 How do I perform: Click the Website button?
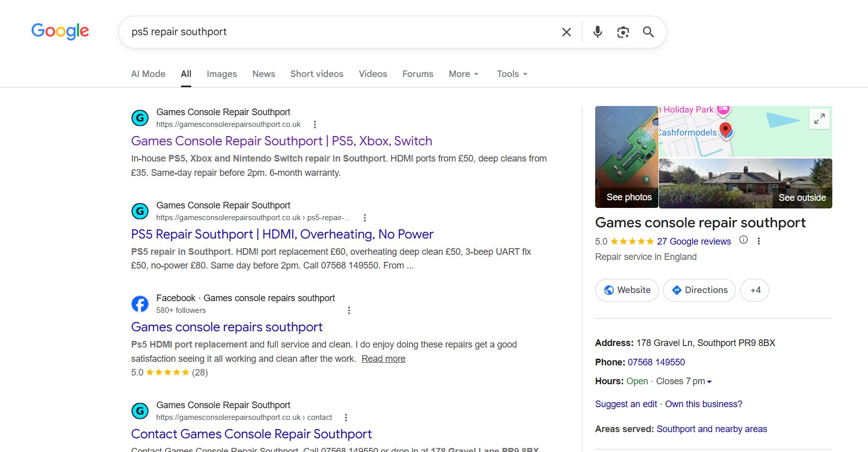627,290
